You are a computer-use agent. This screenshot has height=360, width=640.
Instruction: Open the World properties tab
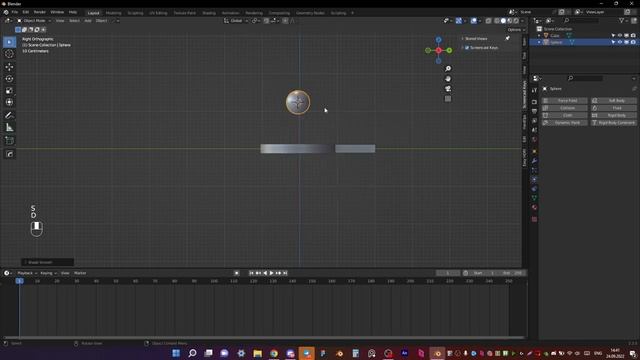coord(534,139)
